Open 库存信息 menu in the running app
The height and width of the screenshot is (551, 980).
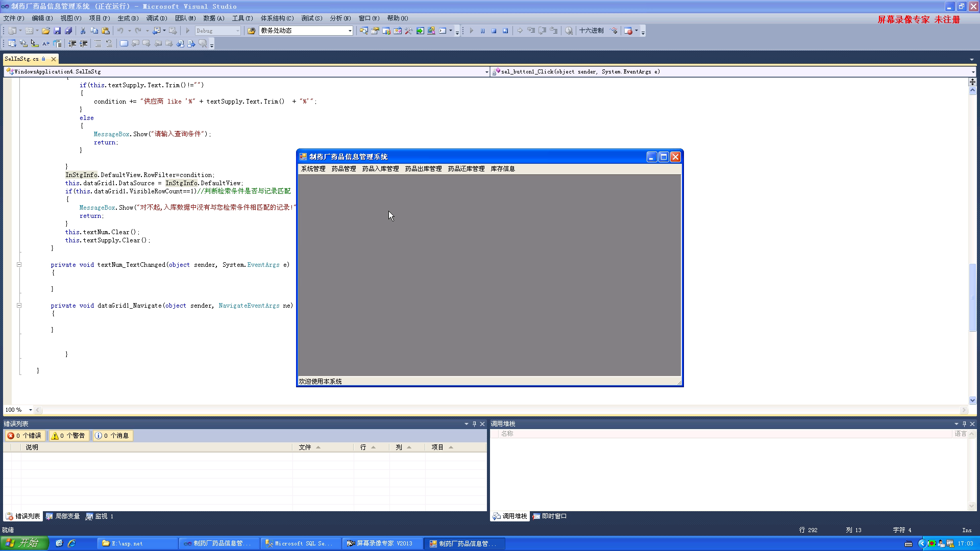click(503, 169)
